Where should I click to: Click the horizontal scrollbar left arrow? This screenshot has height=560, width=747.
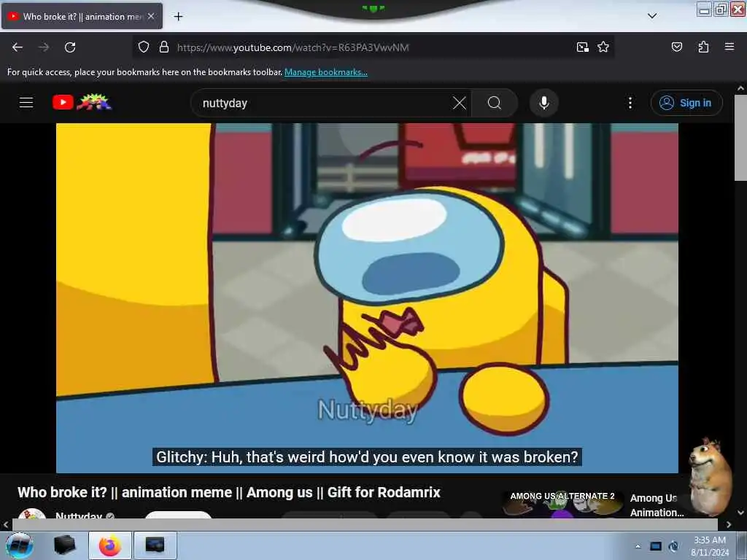(5, 524)
